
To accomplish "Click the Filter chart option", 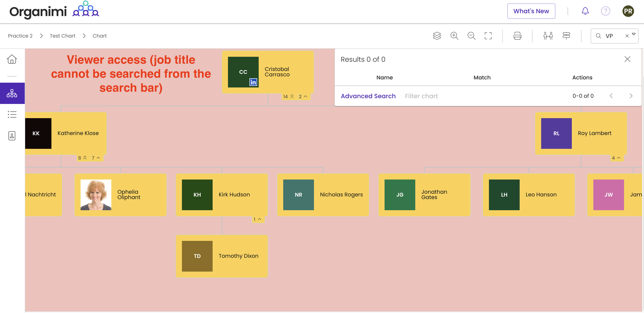I will point(421,96).
